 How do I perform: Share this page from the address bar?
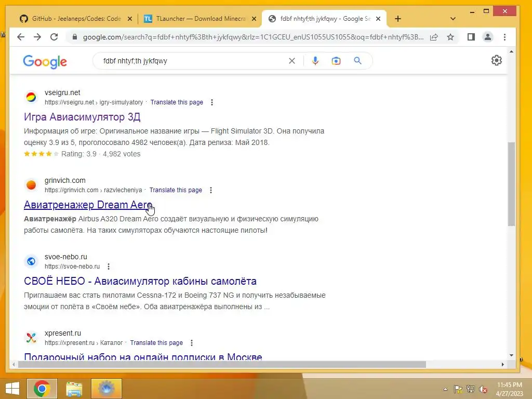(x=434, y=37)
